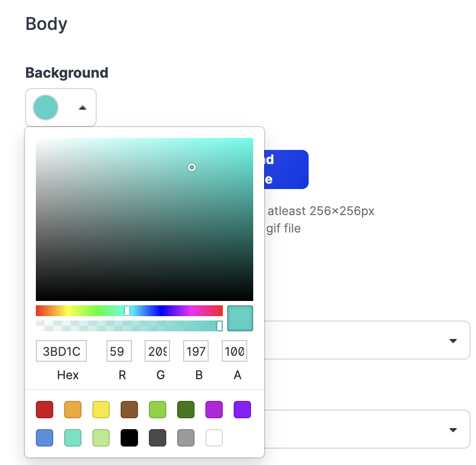
Task: Select the brown preset color swatch
Action: pyautogui.click(x=129, y=410)
